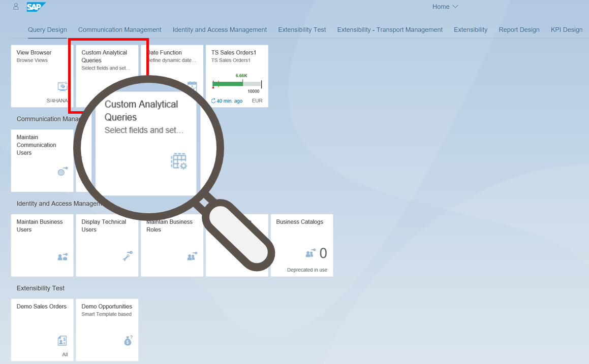Screen dimensions: 589x364
Task: Click the S/4HANA label on View Browser
Action: (57, 101)
